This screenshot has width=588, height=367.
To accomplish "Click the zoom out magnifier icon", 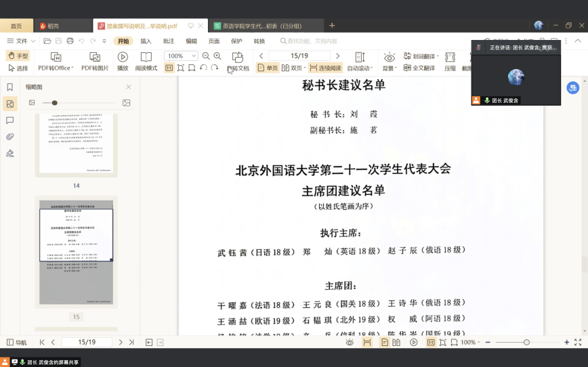I will click(x=206, y=56).
